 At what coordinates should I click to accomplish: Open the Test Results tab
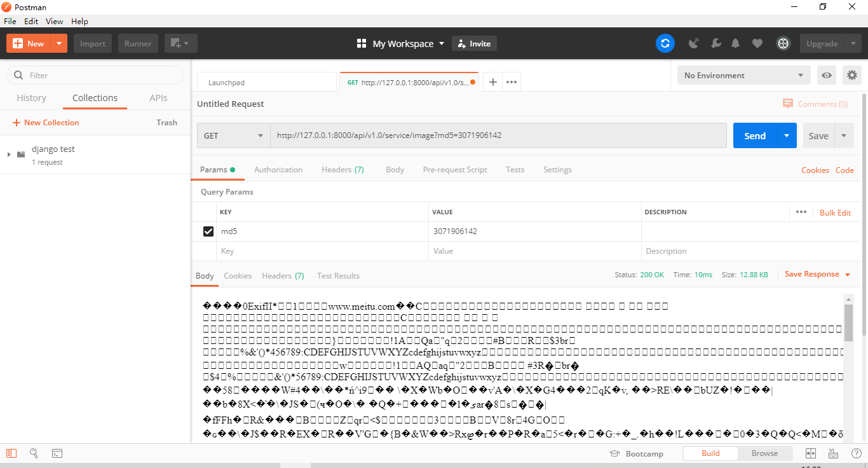click(x=338, y=276)
